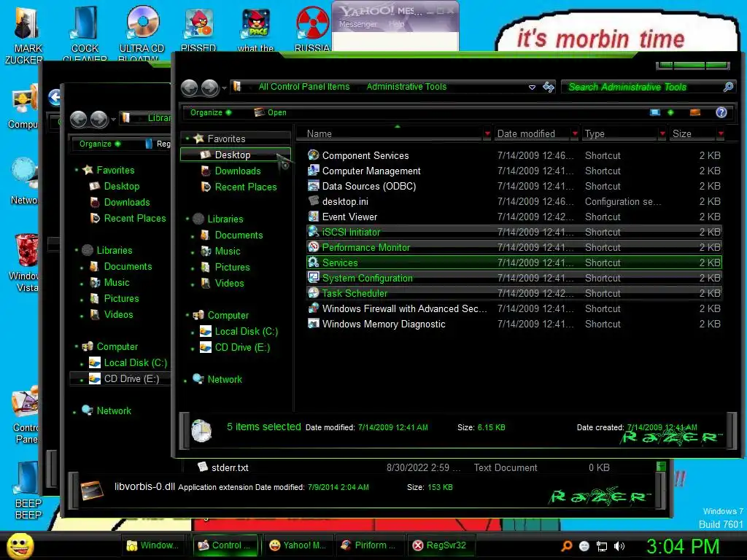
Task: Go forward in Administrative Tools window
Action: [x=209, y=87]
